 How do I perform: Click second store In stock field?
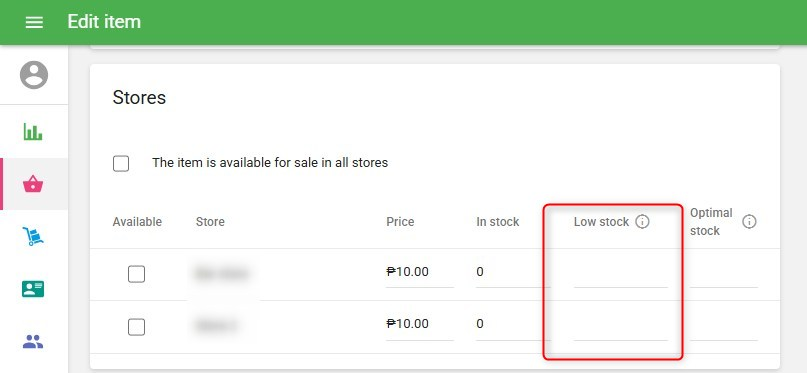click(511, 325)
